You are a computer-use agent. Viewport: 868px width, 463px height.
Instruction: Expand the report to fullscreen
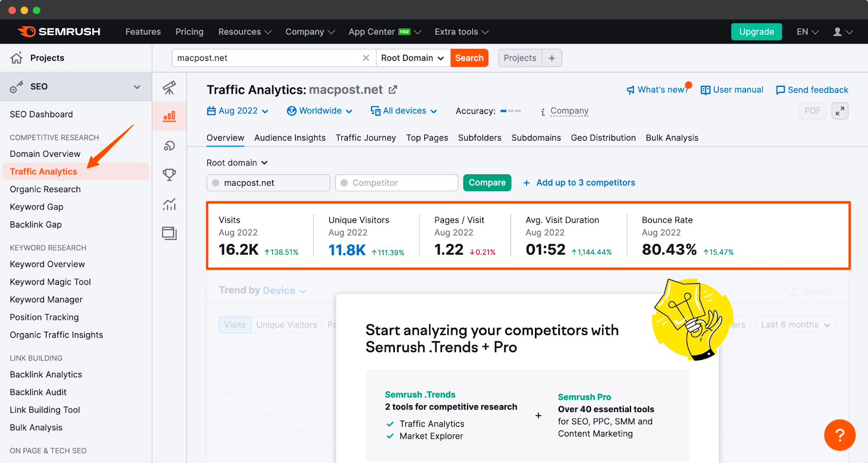click(x=840, y=111)
